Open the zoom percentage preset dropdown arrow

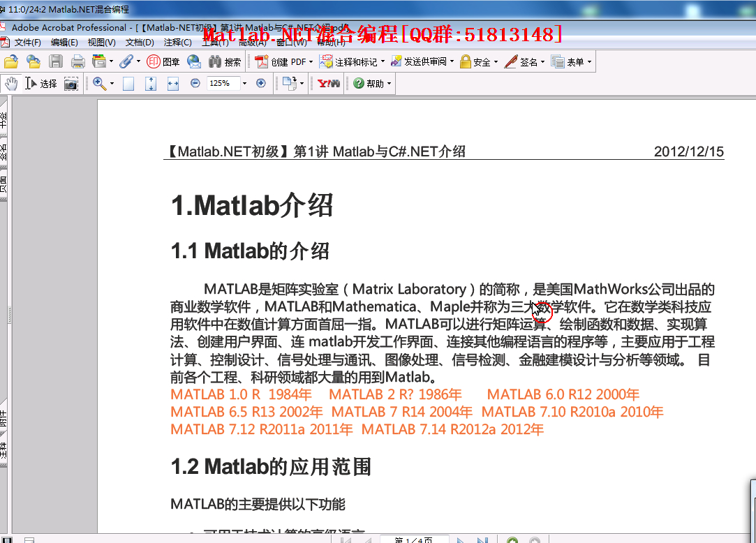click(x=244, y=84)
